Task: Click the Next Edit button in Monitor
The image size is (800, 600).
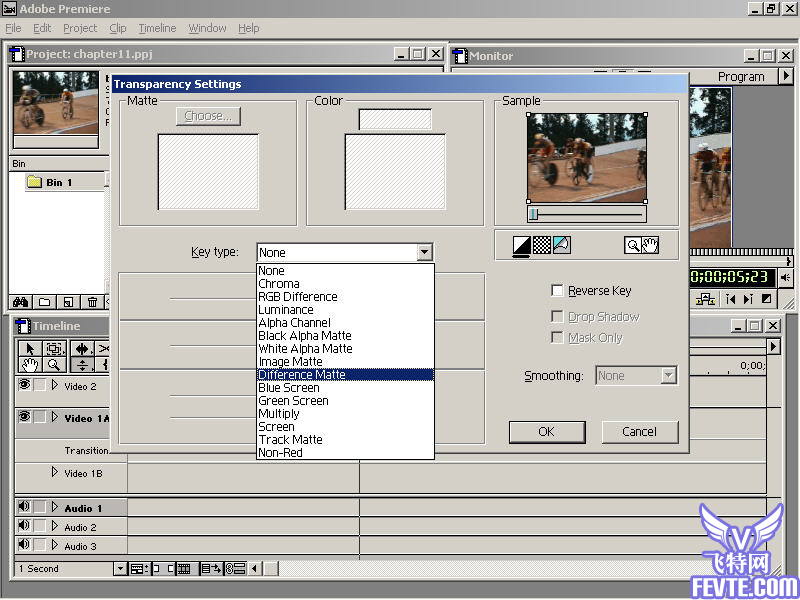Action: coord(748,299)
